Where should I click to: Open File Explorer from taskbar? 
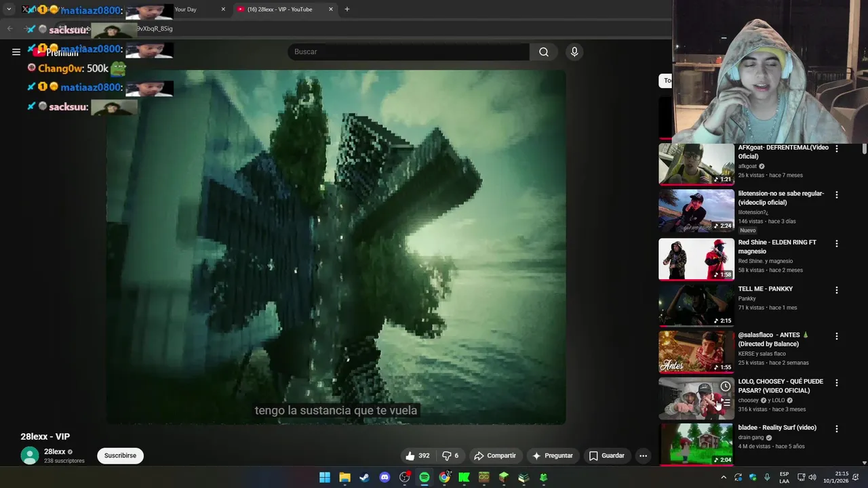pos(344,477)
